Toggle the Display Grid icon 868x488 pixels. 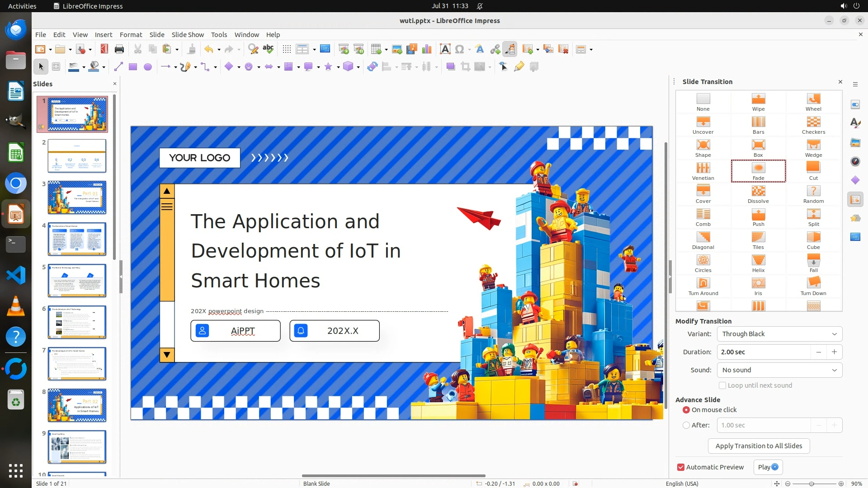[287, 49]
